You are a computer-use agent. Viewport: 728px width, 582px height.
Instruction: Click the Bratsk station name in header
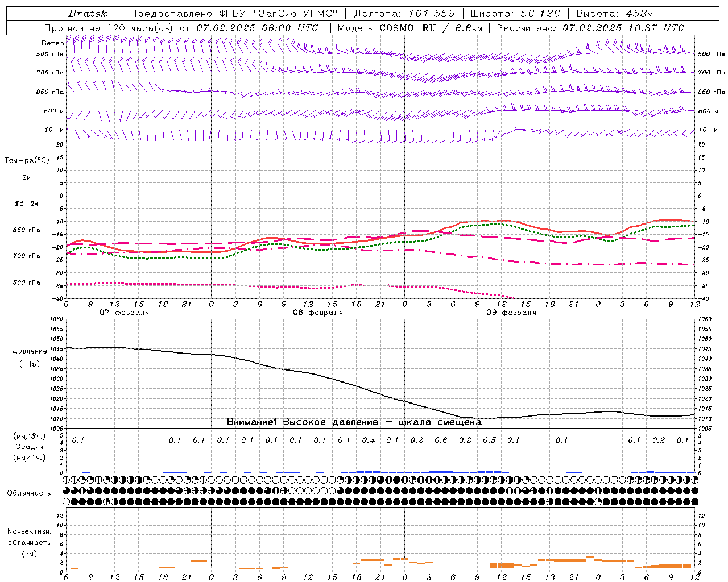pos(88,14)
